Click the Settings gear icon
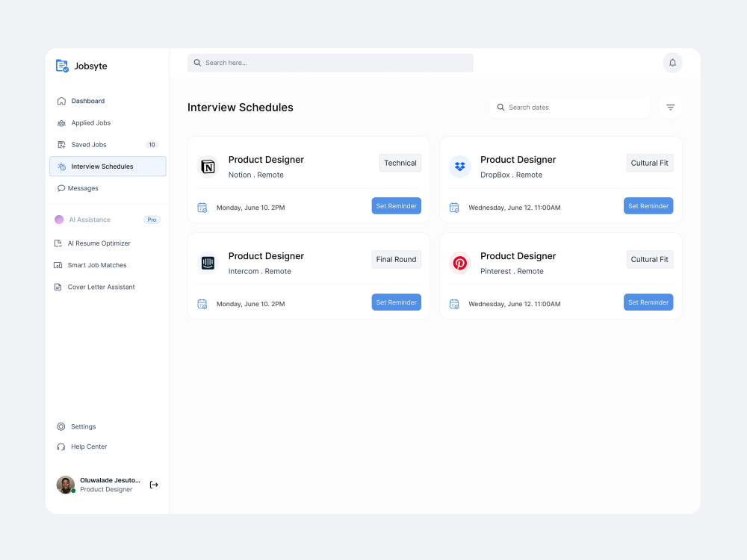The image size is (747, 560). click(x=61, y=426)
